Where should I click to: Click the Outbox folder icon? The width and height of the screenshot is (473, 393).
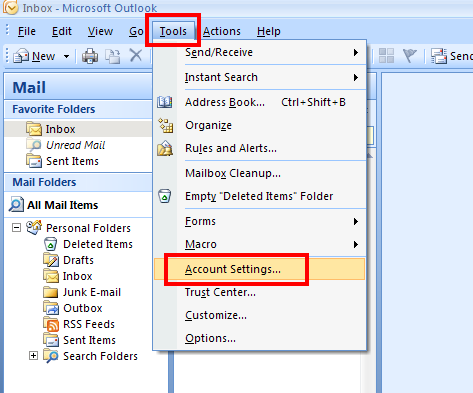[x=51, y=308]
